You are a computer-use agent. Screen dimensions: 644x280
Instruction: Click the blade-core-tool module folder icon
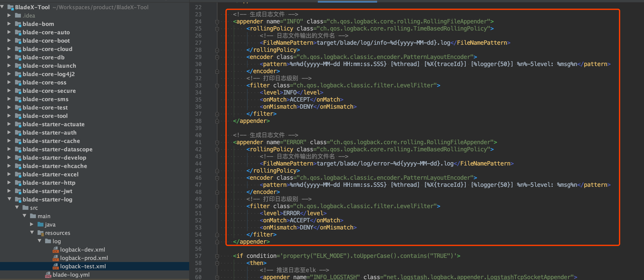tap(18, 116)
